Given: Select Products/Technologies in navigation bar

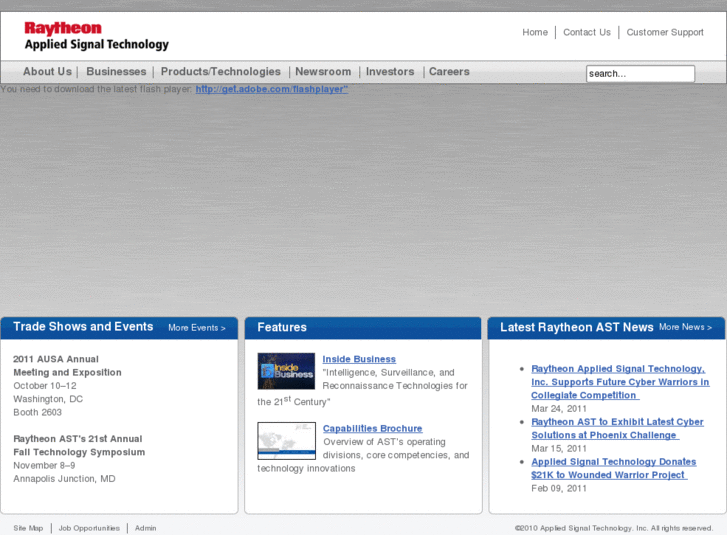Looking at the screenshot, I should click(x=221, y=72).
